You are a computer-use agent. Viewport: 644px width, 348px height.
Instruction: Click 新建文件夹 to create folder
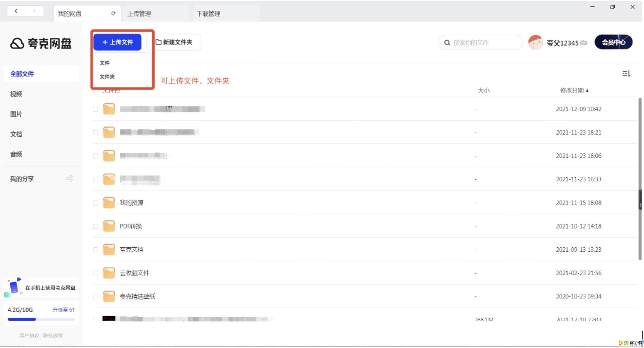176,42
